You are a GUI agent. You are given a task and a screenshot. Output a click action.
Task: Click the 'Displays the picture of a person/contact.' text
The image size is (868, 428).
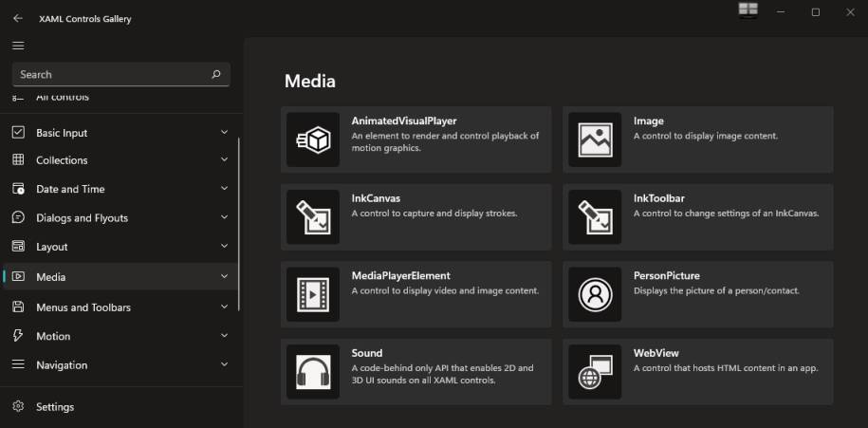716,290
